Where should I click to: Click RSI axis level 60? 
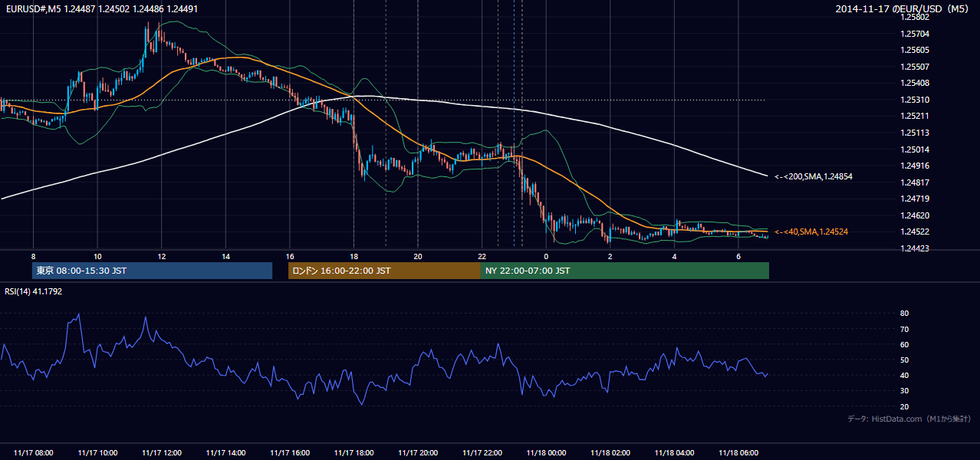point(905,344)
